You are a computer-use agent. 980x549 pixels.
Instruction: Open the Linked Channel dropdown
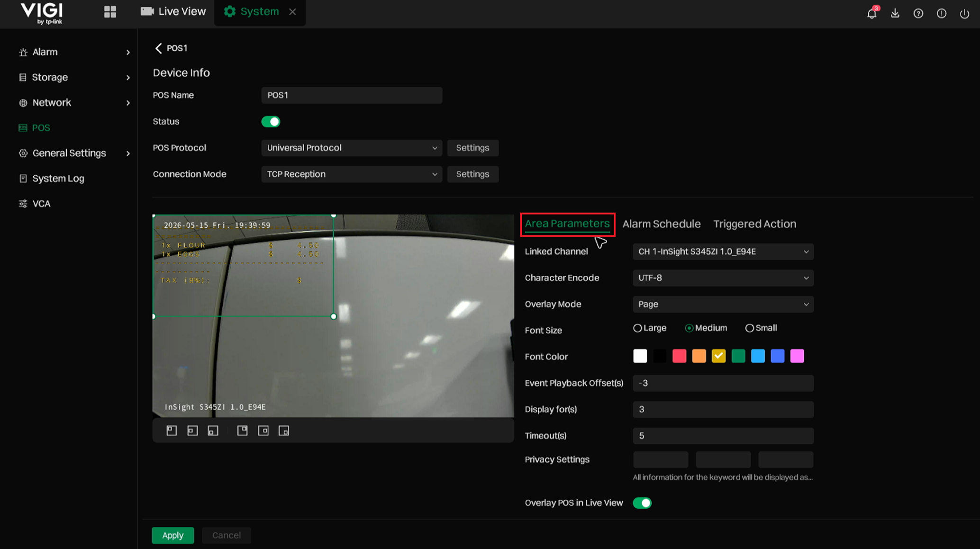[723, 252]
